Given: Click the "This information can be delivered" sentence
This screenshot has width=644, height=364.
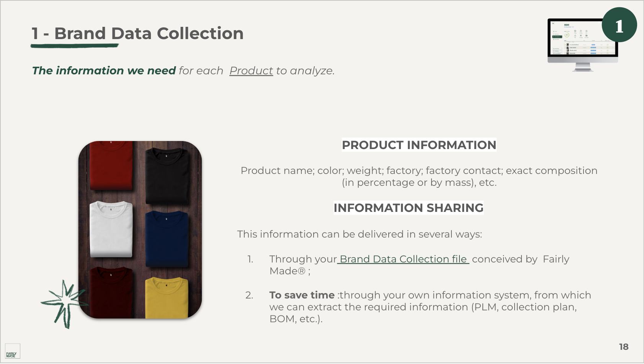Looking at the screenshot, I should coord(360,234).
